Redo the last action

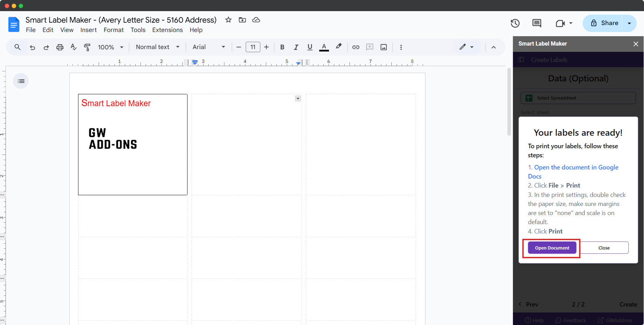click(x=46, y=47)
